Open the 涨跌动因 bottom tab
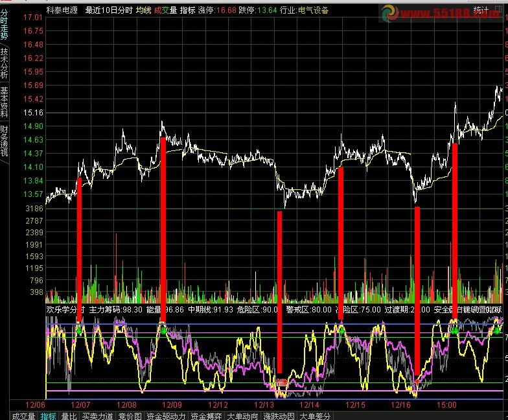This screenshot has height=420, width=508. click(279, 416)
